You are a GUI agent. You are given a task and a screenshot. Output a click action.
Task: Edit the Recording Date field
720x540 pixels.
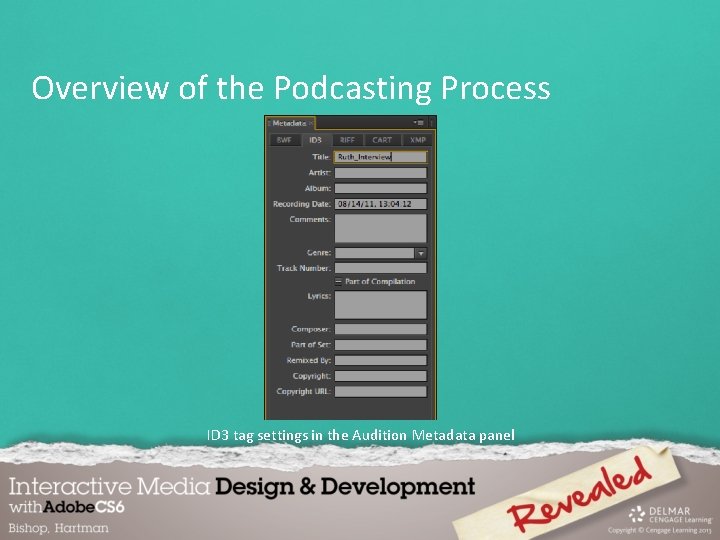coord(380,204)
